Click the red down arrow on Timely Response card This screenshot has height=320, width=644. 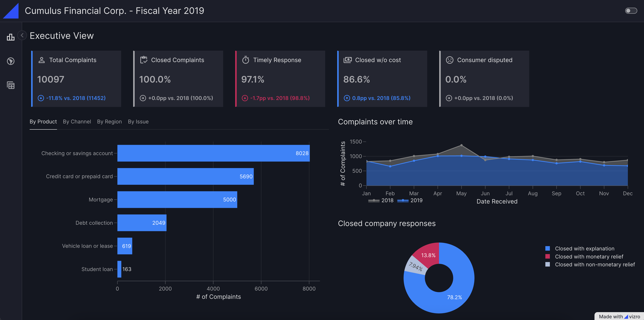245,98
